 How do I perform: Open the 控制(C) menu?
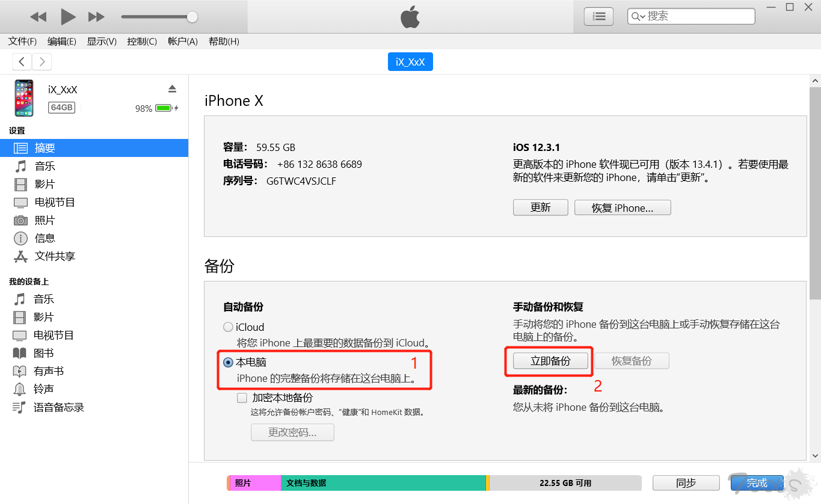click(142, 41)
